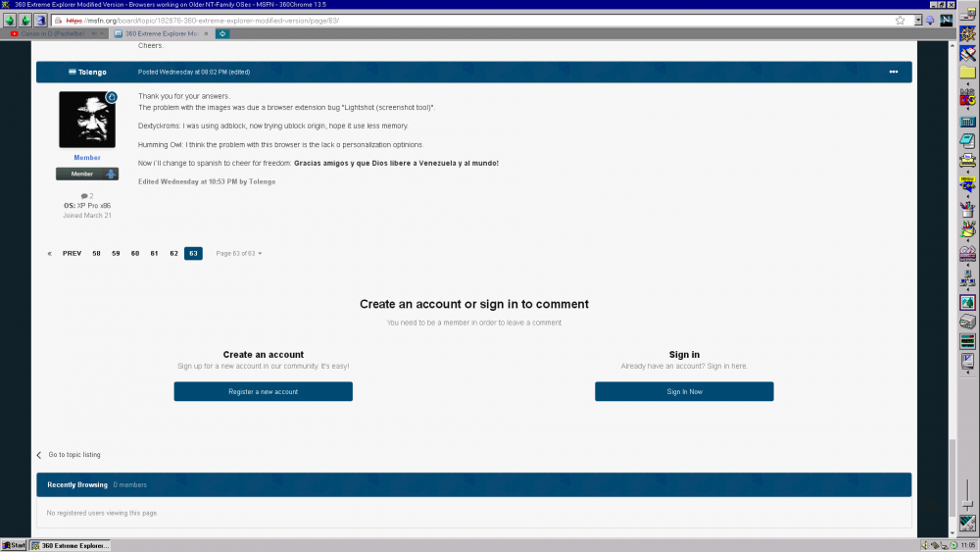The image size is (980, 552).
Task: Go to page 60
Action: point(135,254)
